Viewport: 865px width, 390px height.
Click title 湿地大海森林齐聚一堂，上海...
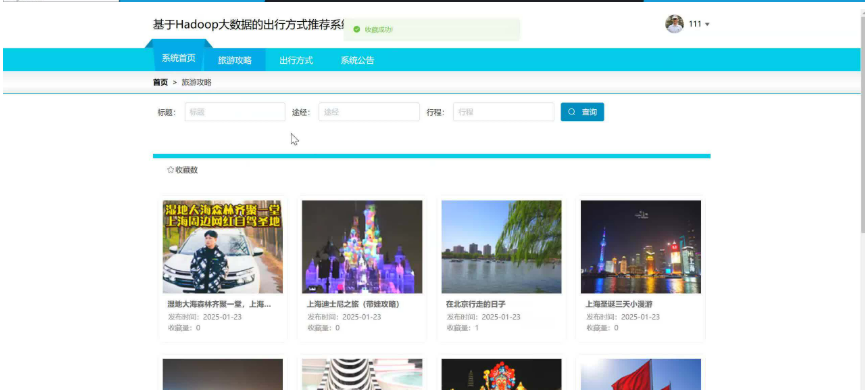coord(220,304)
